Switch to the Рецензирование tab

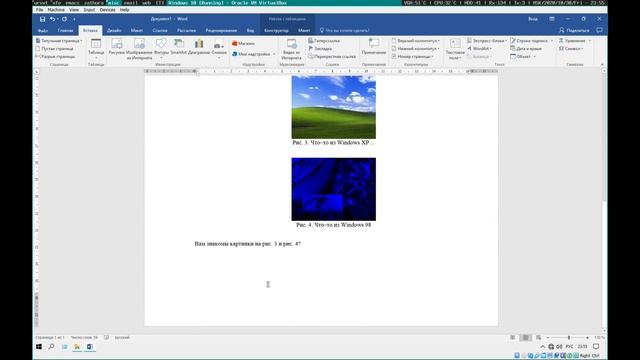click(221, 31)
